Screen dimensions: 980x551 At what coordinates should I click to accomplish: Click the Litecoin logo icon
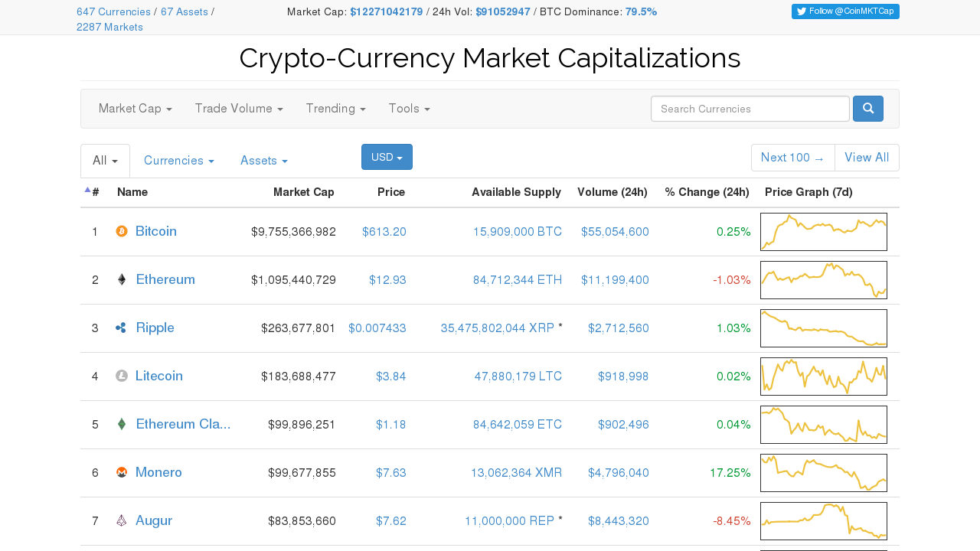(121, 376)
